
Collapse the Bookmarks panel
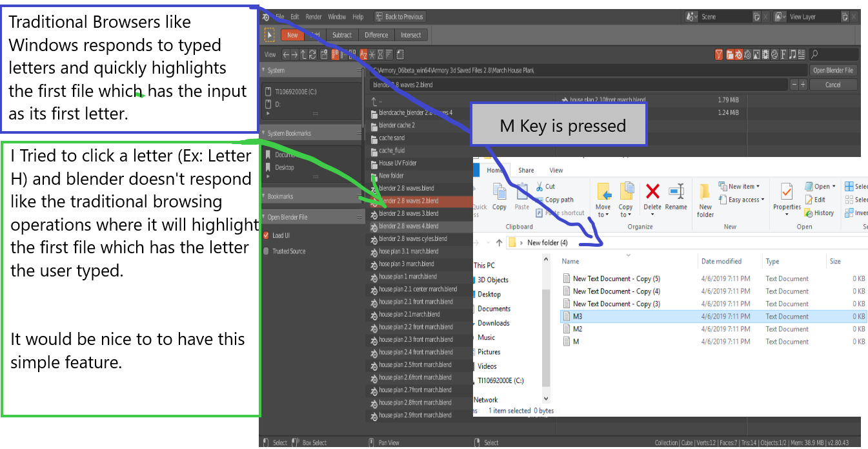[x=263, y=196]
